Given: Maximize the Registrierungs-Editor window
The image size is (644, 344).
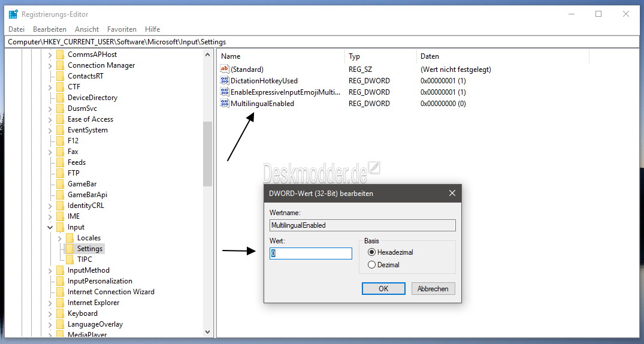Looking at the screenshot, I should point(598,14).
